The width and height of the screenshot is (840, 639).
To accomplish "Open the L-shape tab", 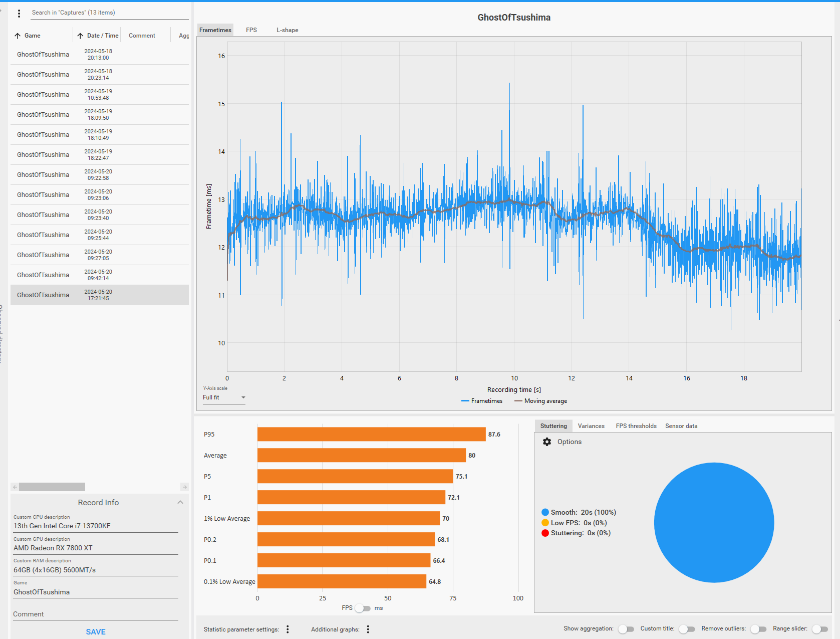I will pyautogui.click(x=288, y=30).
